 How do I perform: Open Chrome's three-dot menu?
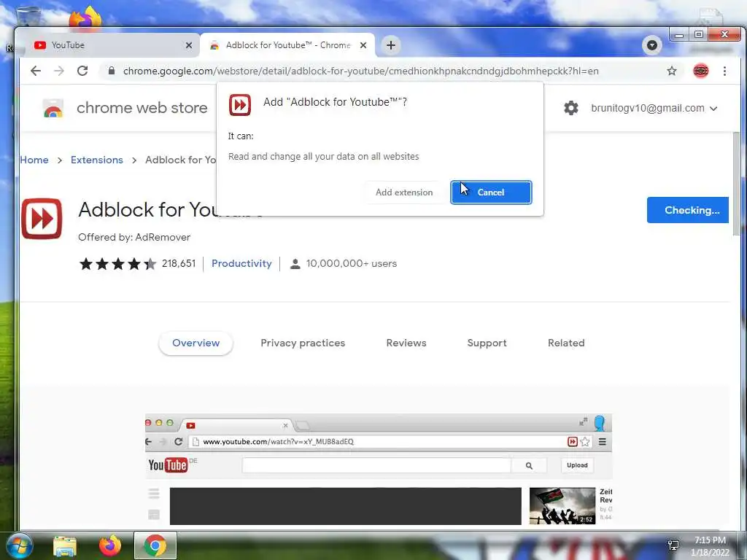[724, 71]
